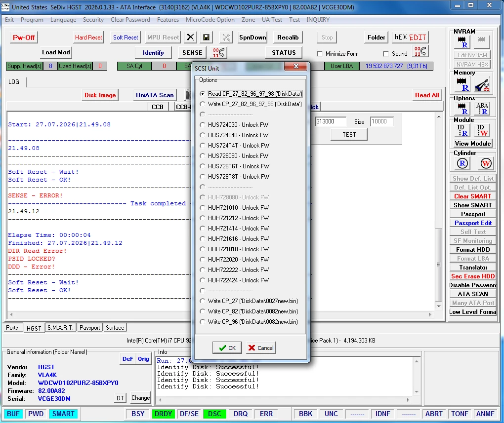Open the Passport Edit function

click(472, 223)
